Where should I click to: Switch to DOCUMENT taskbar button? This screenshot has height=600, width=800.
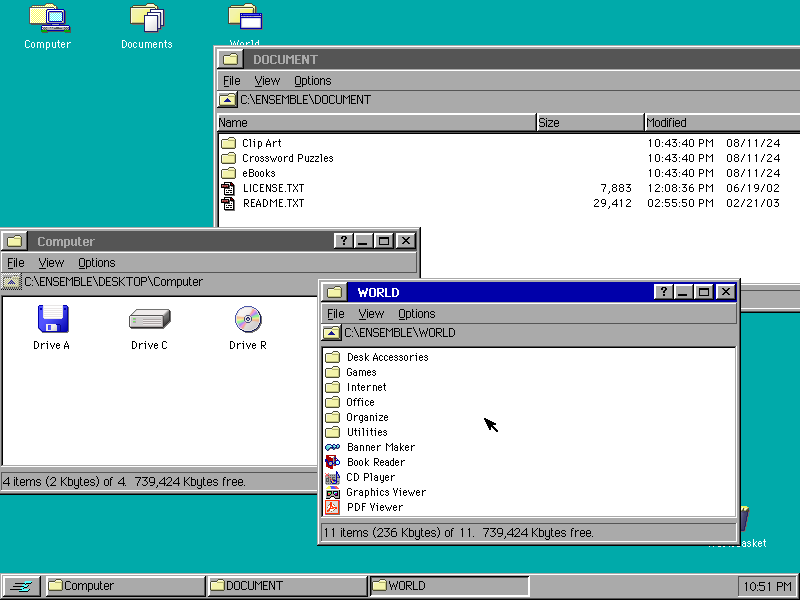pyautogui.click(x=287, y=586)
